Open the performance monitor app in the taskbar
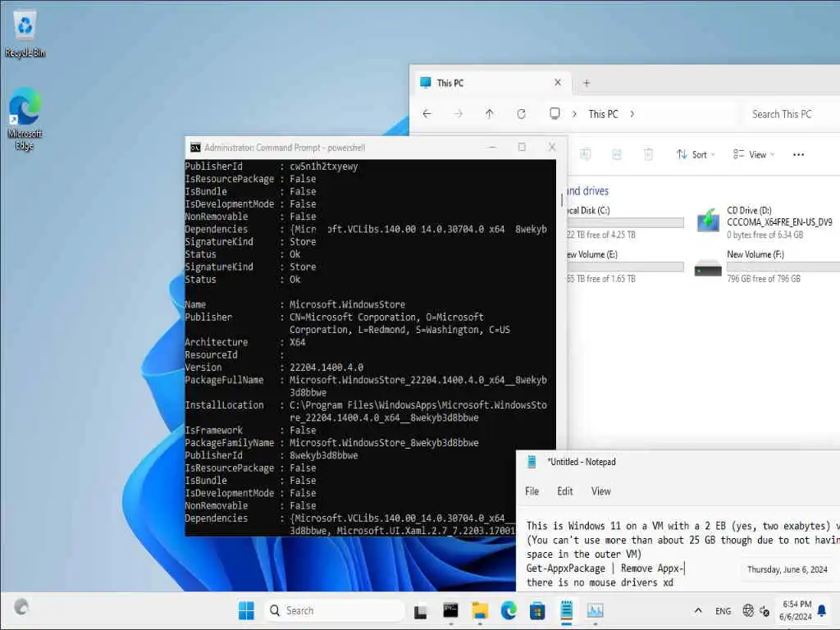The width and height of the screenshot is (840, 630). pyautogui.click(x=596, y=610)
